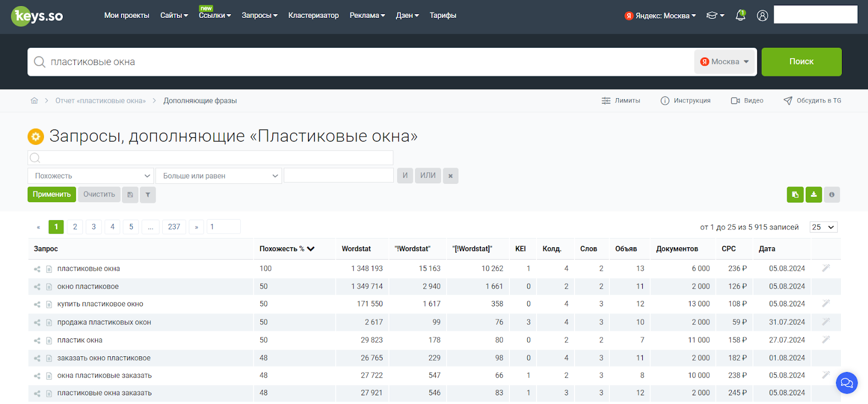Open the Ссылки dropdown menu

point(215,15)
